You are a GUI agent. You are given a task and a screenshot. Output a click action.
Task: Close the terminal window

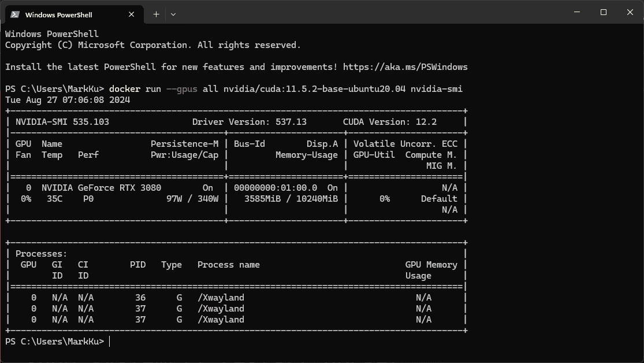point(630,12)
